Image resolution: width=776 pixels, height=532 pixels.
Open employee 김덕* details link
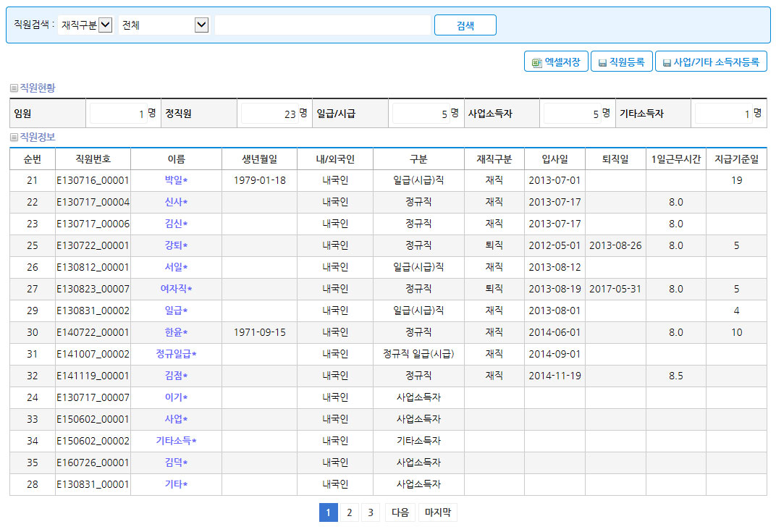176,463
